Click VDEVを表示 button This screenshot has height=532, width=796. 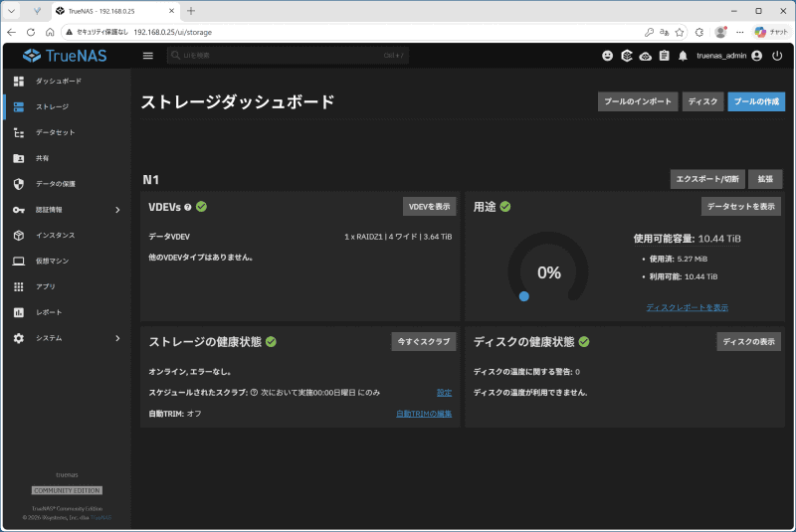click(430, 207)
